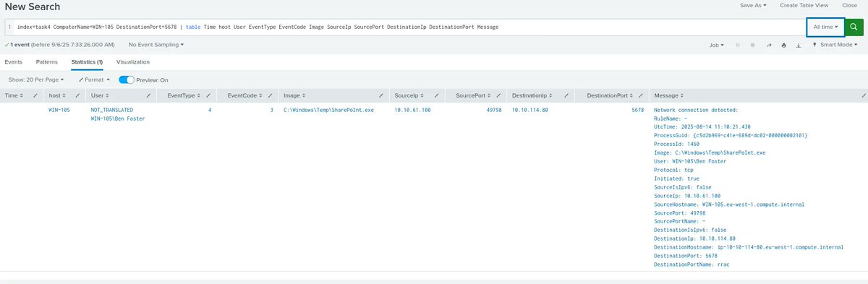The height and width of the screenshot is (284, 868).
Task: Sort by the User column header
Action: click(100, 95)
